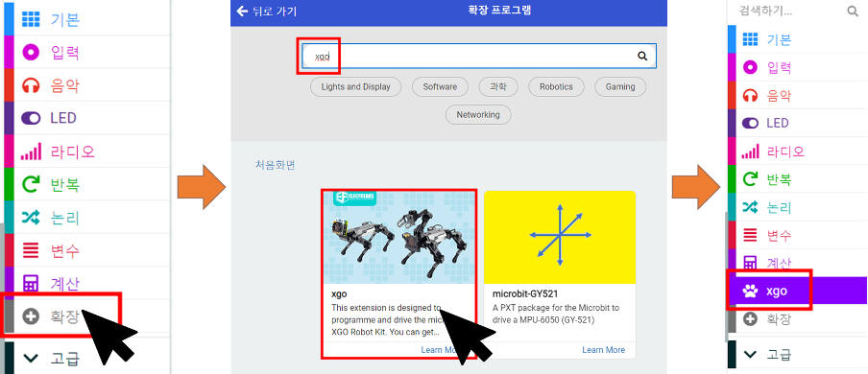Open 입력 category in left toolbox
The image size is (868, 374).
87,53
